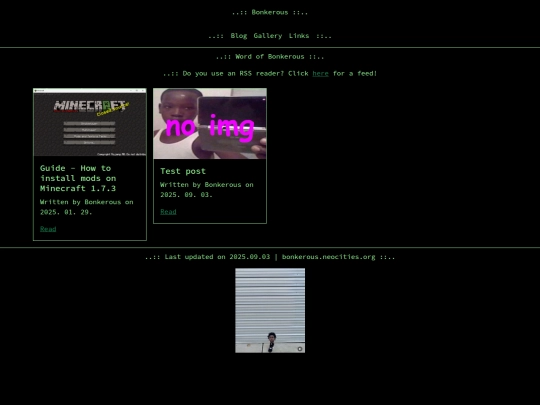
Task: Click the 'Last updated on 2025.09.03' footer text
Action: click(x=217, y=257)
